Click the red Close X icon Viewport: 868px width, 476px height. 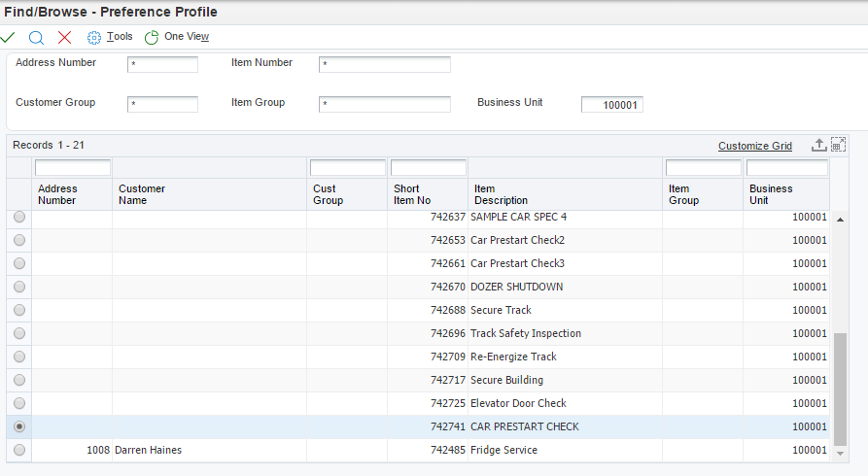click(x=64, y=37)
